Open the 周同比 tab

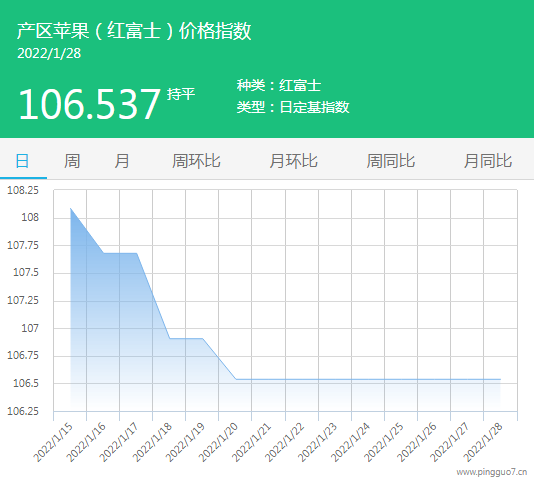[x=391, y=161]
